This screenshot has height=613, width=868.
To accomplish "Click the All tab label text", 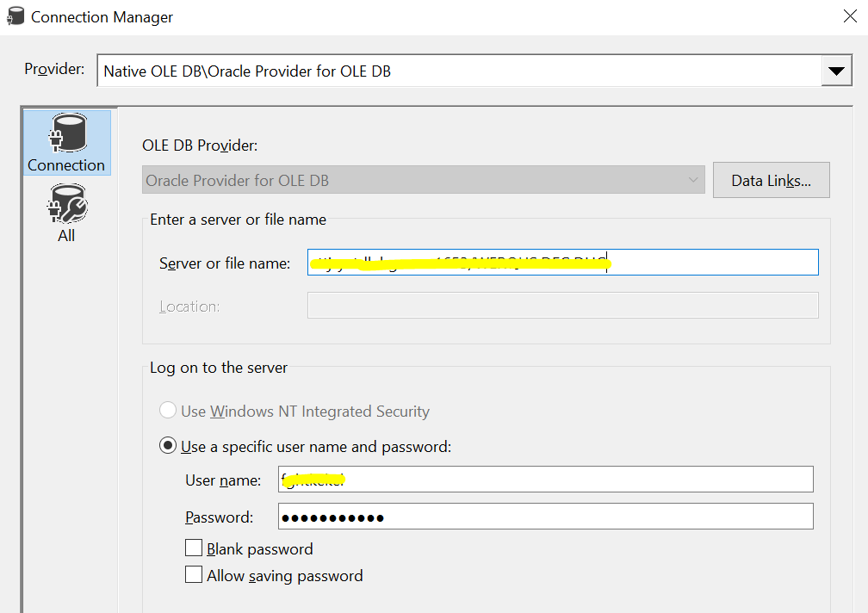I will pos(66,236).
